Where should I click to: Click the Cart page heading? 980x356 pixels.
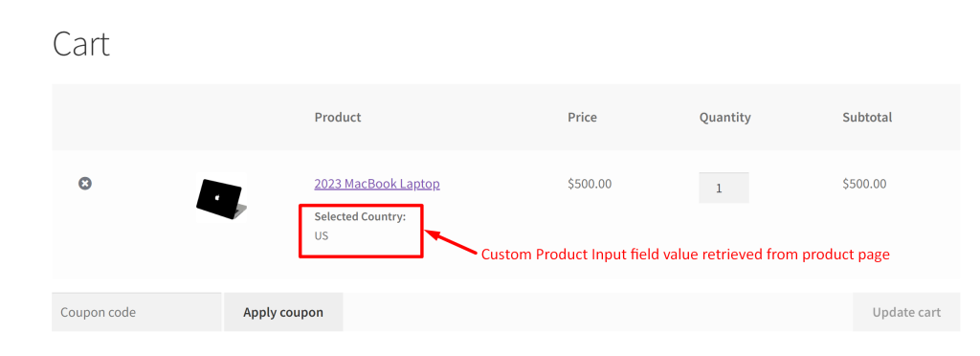tap(81, 44)
